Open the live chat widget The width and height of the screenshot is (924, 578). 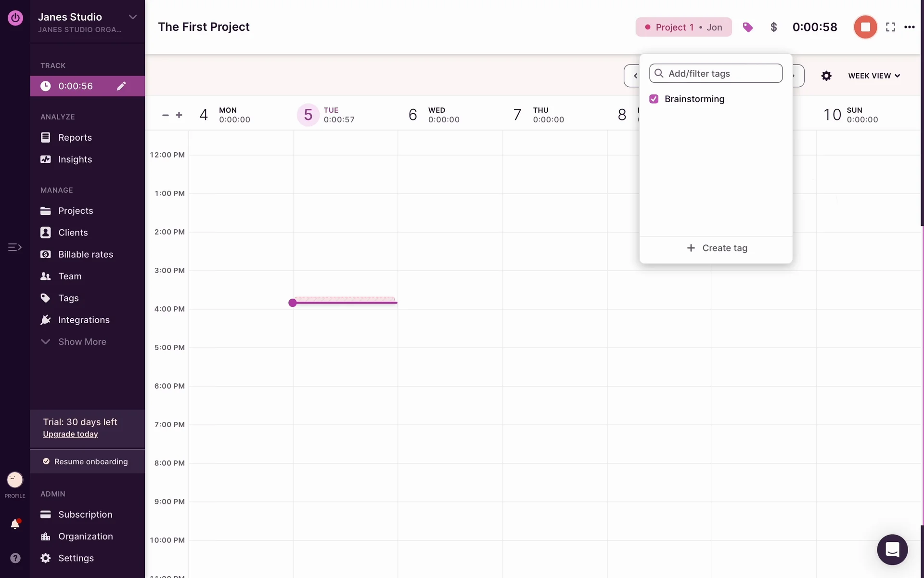892,550
